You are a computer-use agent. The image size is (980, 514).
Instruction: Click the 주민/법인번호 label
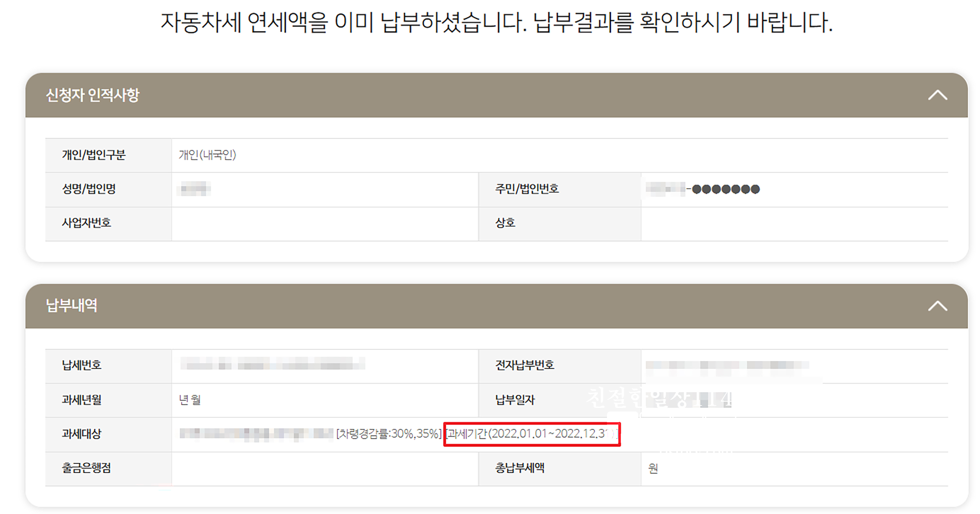pyautogui.click(x=527, y=189)
